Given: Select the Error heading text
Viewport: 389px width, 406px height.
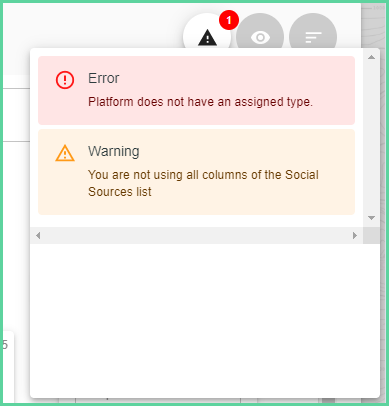Looking at the screenshot, I should [104, 78].
